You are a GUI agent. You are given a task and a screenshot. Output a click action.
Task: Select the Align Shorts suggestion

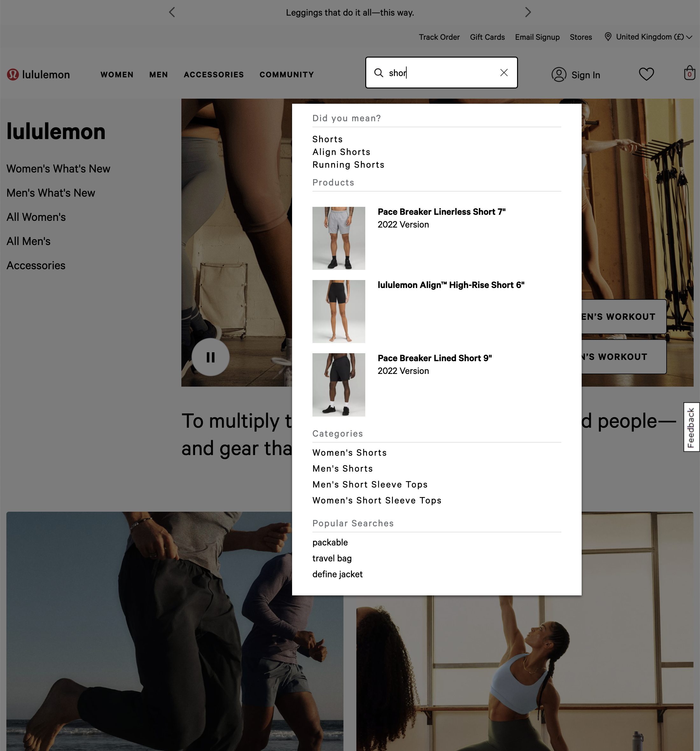(341, 152)
